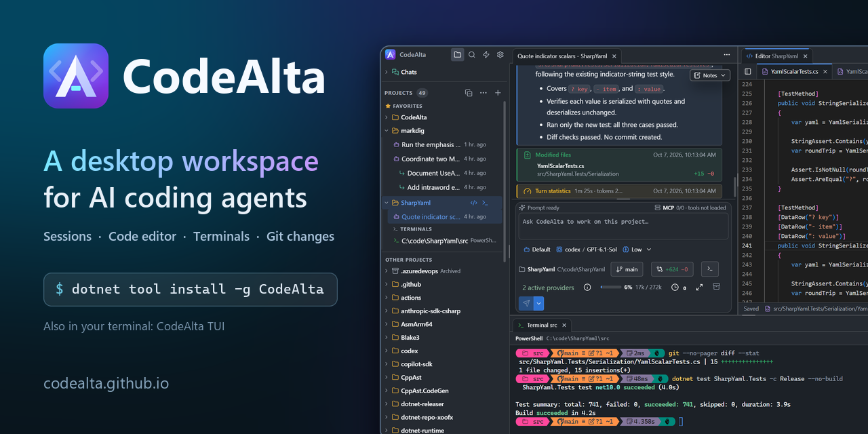Click the clock queue icon
The image size is (868, 434).
coord(675,288)
